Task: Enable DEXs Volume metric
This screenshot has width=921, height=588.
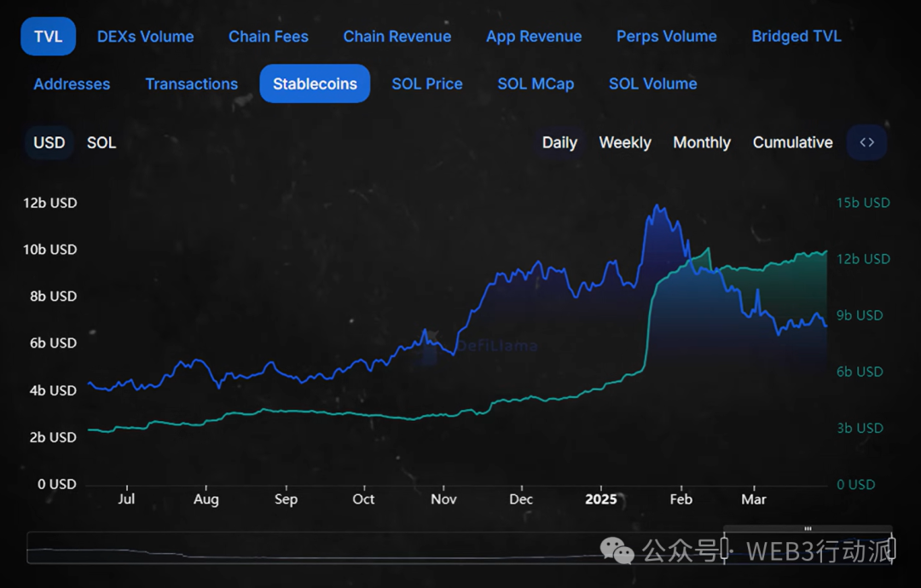Action: (x=145, y=37)
